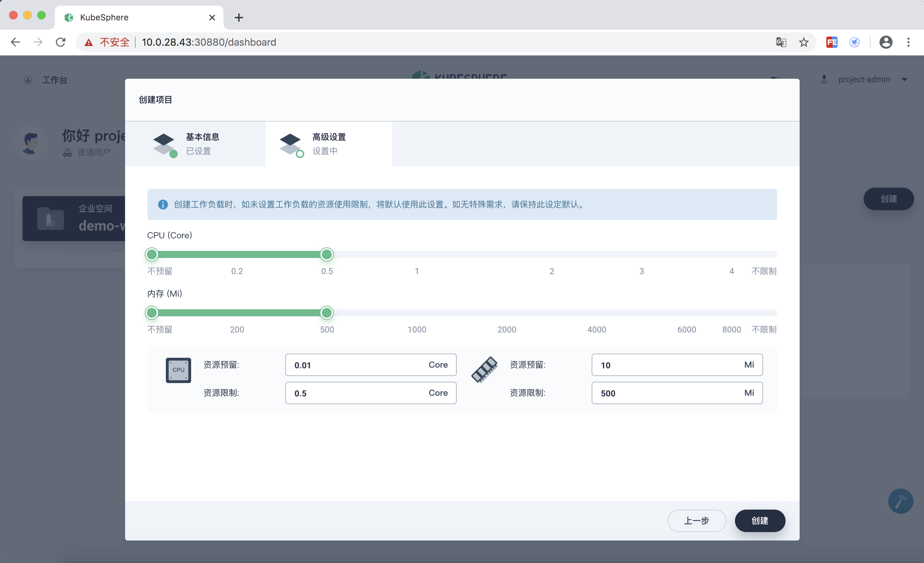Switch to the 基本信息 step tab
924x563 pixels.
pos(195,144)
